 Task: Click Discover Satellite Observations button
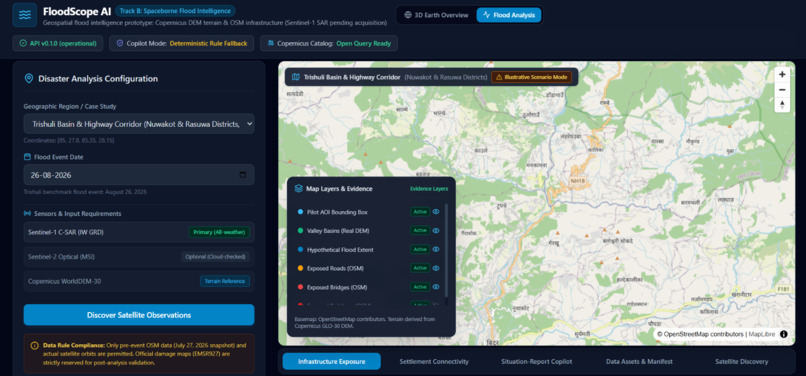pyautogui.click(x=139, y=315)
